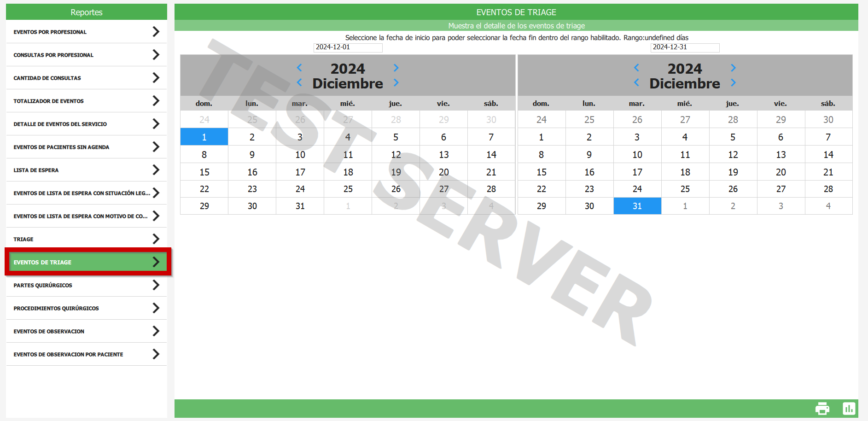Expand the Partes Quirúrgicos chevron
This screenshot has height=421, width=868.
(x=156, y=285)
